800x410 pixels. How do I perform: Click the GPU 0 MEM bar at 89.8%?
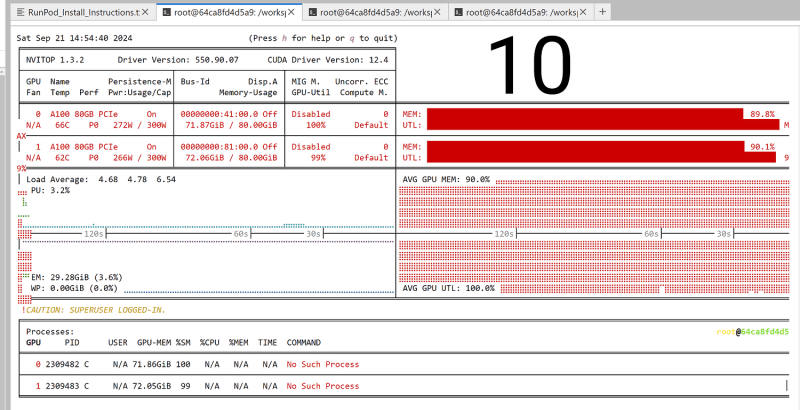(585, 114)
